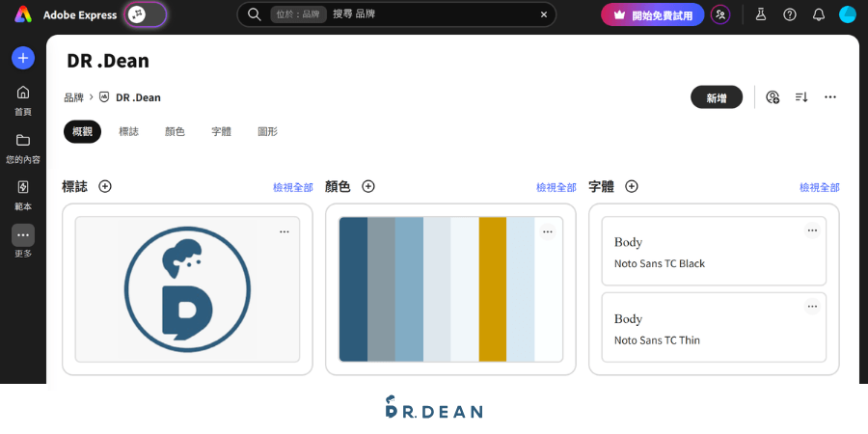Clear the search with the X icon
The height and width of the screenshot is (434, 868).
(x=544, y=14)
